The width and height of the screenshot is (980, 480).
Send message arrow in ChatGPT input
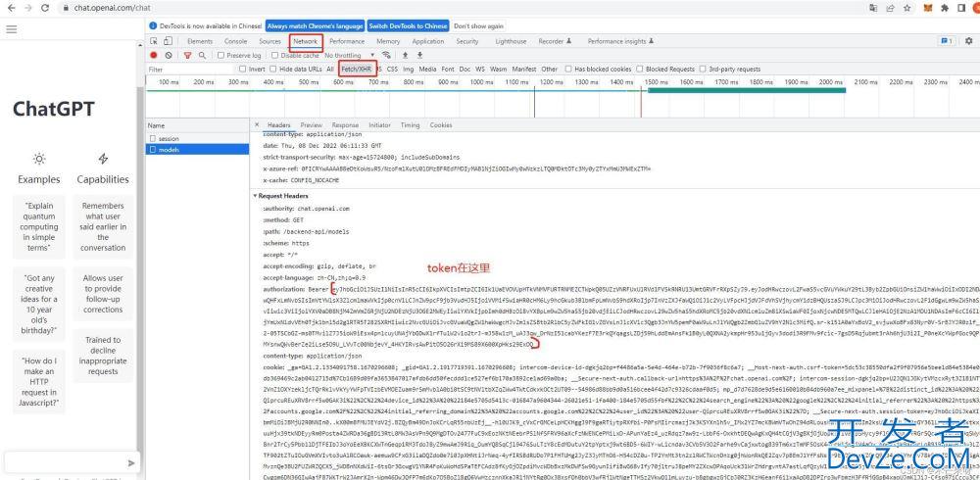click(131, 463)
